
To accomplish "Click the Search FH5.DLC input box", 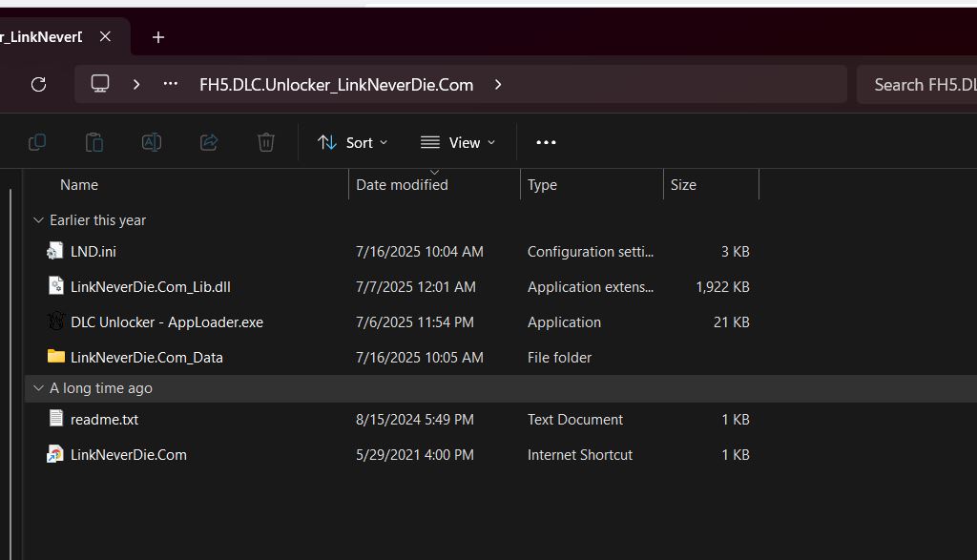I will tap(921, 84).
